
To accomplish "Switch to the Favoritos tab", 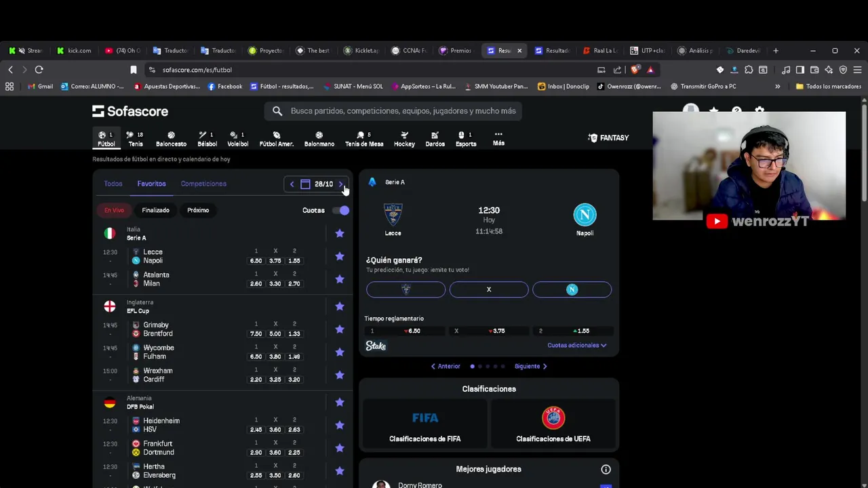I will [151, 184].
